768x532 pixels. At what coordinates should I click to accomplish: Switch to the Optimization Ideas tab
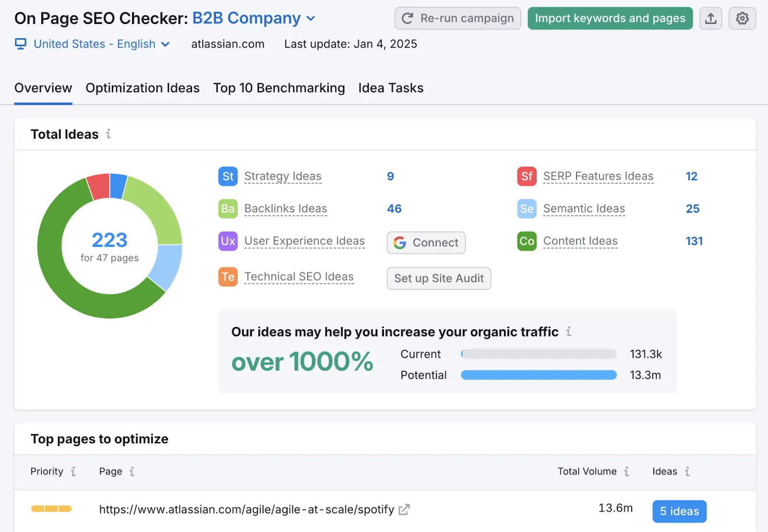click(142, 88)
